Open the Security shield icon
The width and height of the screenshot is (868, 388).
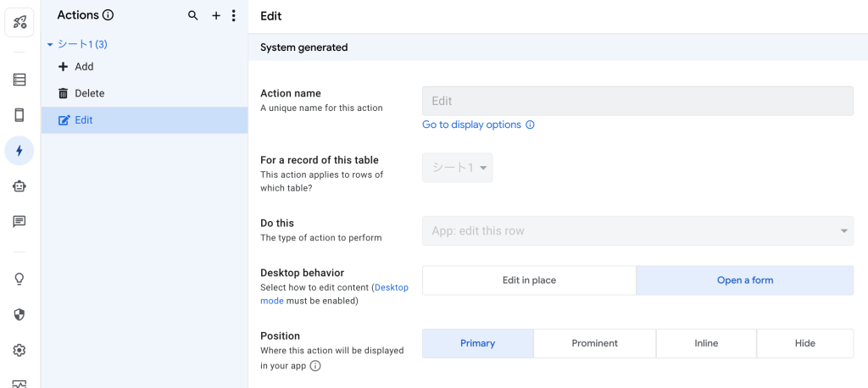point(19,314)
